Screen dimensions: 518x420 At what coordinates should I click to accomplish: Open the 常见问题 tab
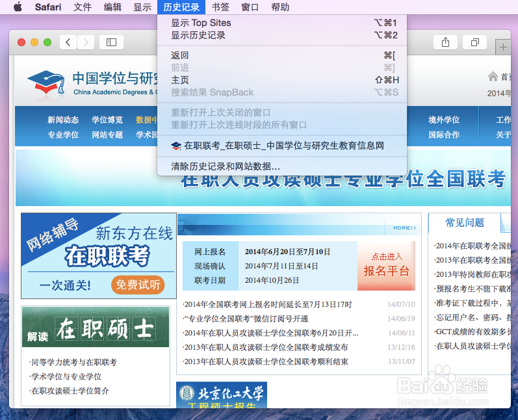[x=465, y=223]
